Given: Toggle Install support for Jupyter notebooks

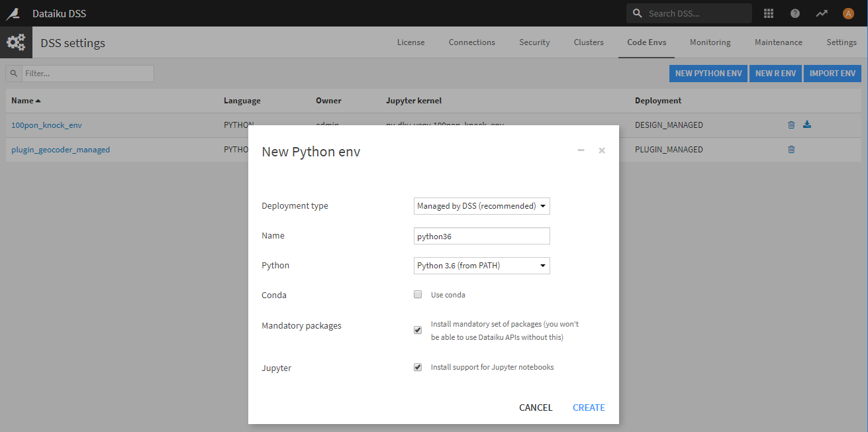Looking at the screenshot, I should pyautogui.click(x=418, y=367).
